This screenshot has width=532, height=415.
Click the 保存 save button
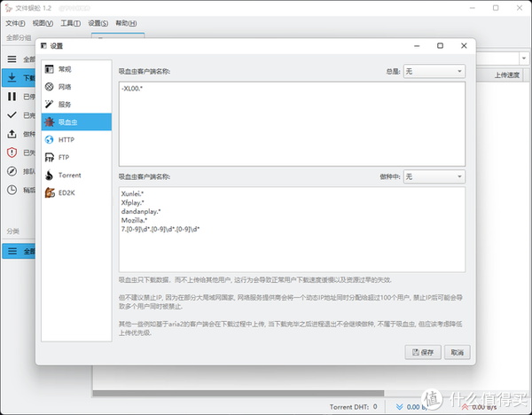(423, 352)
